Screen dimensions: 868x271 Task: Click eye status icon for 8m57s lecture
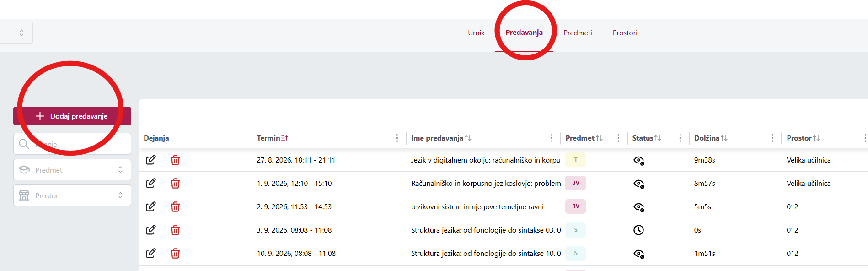coord(639,184)
